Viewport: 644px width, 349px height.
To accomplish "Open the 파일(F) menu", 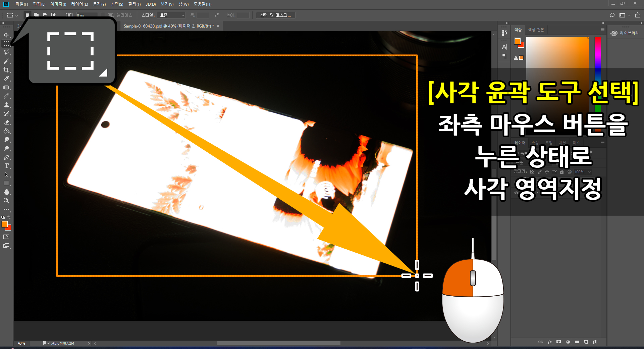I will pyautogui.click(x=21, y=4).
